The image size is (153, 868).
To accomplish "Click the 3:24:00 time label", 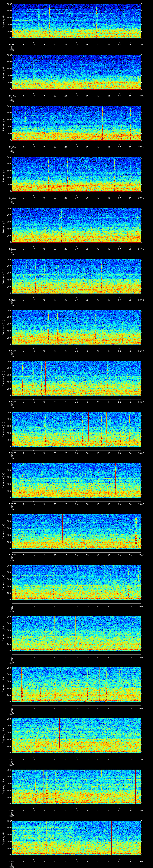I will click(12, 453).
